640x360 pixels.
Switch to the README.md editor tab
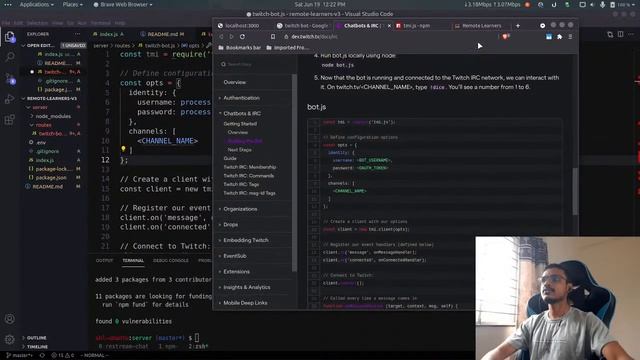(162, 34)
